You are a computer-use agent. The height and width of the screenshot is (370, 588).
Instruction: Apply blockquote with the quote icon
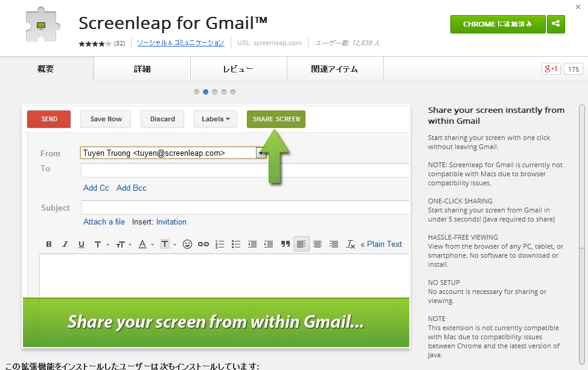coord(286,244)
